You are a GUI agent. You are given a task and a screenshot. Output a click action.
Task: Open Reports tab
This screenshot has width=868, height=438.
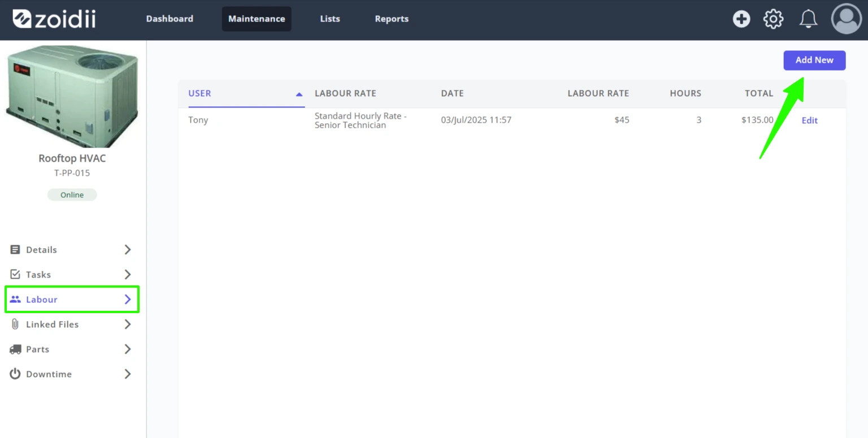tap(392, 19)
